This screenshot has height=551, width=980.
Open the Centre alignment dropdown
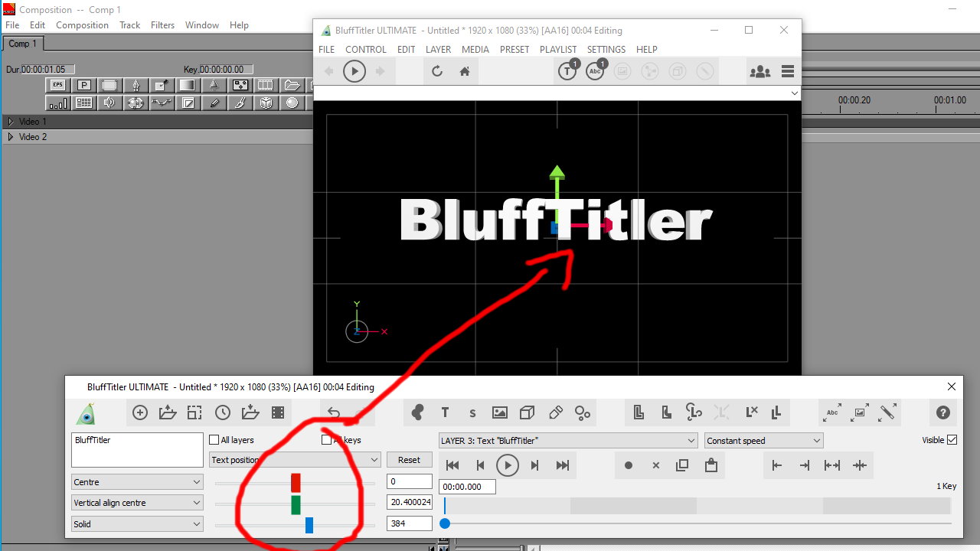pos(137,482)
